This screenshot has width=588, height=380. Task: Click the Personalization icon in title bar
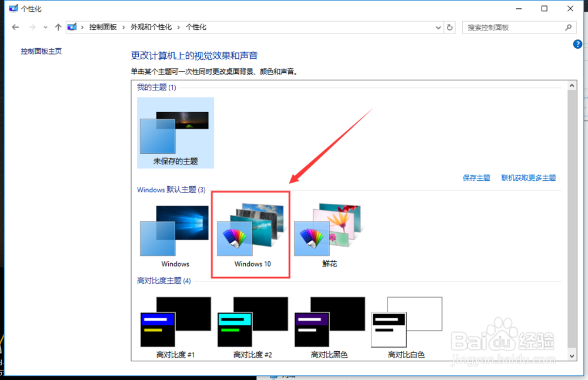(13, 8)
